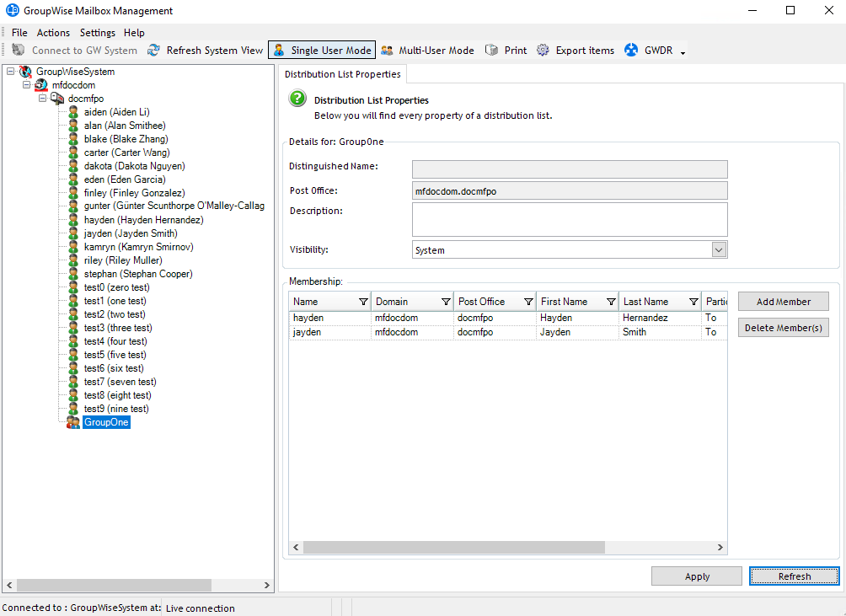The width and height of the screenshot is (846, 616).
Task: Click the docmfpo post office icon
Action: 57,98
